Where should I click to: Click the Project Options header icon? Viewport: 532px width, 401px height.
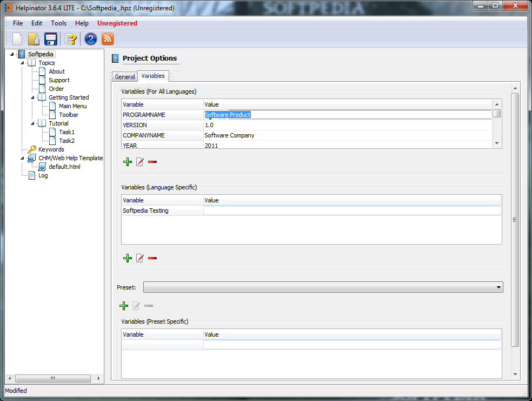115,59
